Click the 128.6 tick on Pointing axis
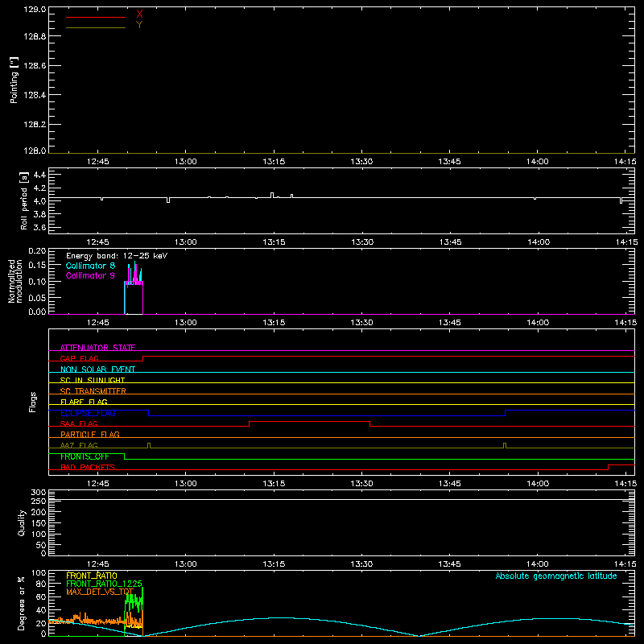644x644 pixels. point(35,66)
